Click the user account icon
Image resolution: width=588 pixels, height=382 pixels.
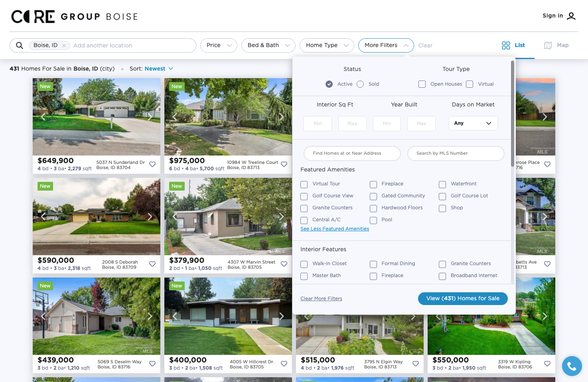pyautogui.click(x=571, y=16)
